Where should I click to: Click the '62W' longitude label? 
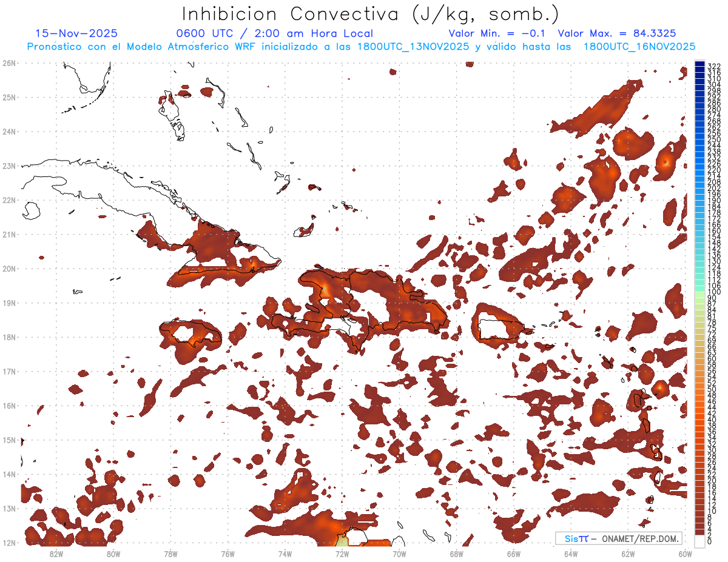pos(628,554)
